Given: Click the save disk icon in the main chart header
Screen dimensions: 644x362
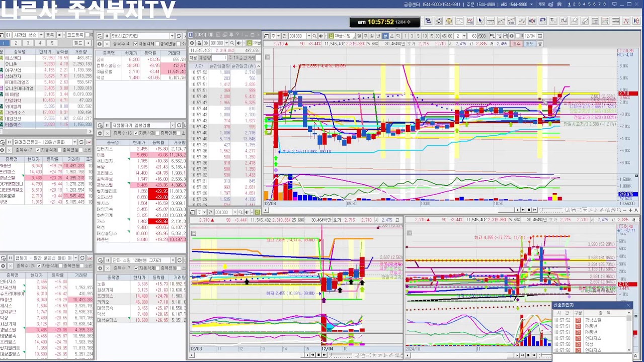Looking at the screenshot, I should click(x=505, y=36).
